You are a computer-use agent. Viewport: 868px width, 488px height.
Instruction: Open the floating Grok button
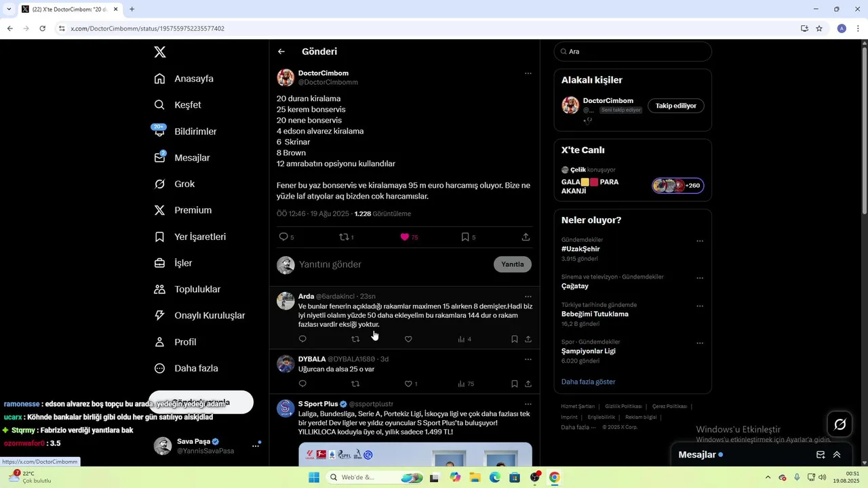click(840, 424)
